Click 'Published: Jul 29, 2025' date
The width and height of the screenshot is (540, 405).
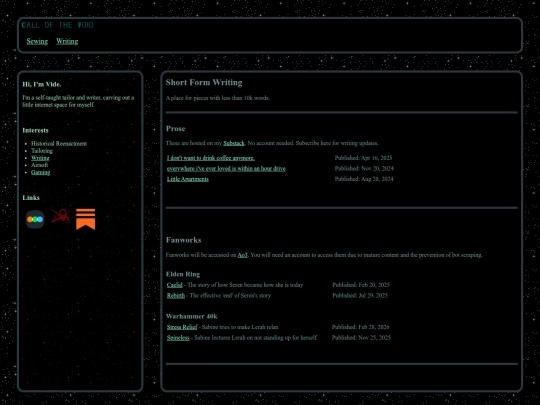tap(360, 296)
